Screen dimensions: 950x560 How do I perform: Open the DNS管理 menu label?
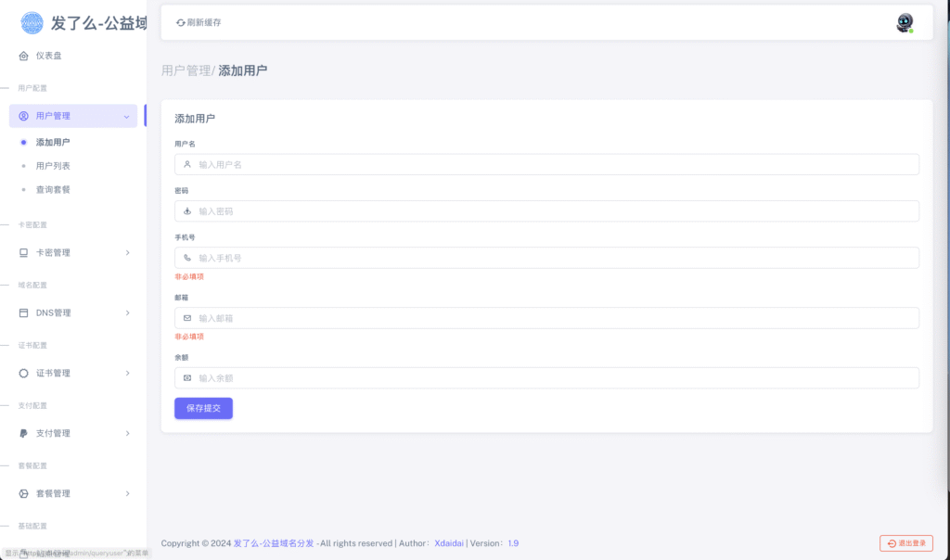[53, 313]
